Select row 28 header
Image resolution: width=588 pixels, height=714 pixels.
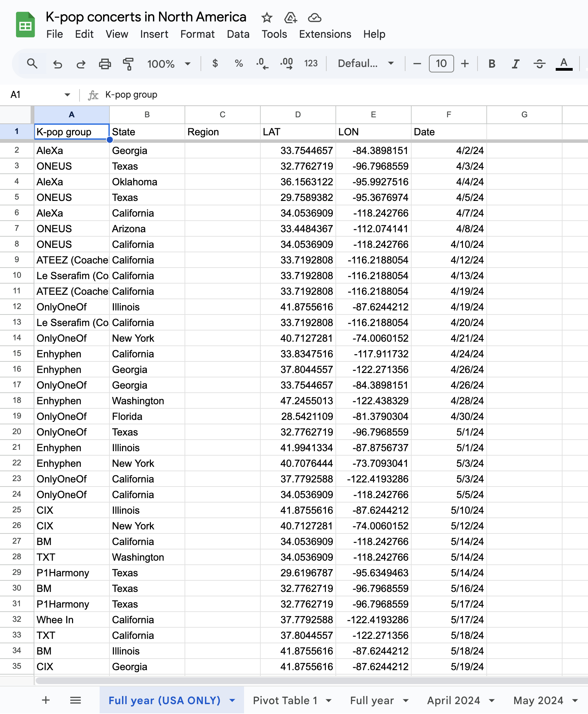[17, 557]
